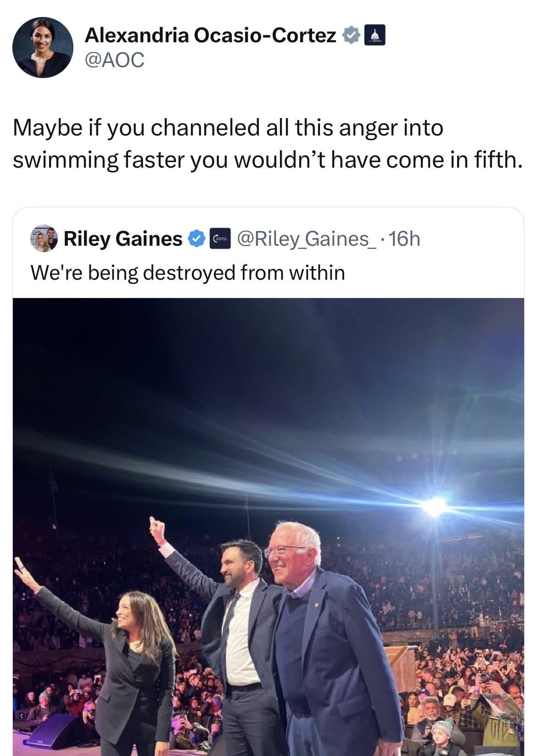The height and width of the screenshot is (756, 537).
Task: Click the Capitol building affiliation badge
Action: [375, 35]
